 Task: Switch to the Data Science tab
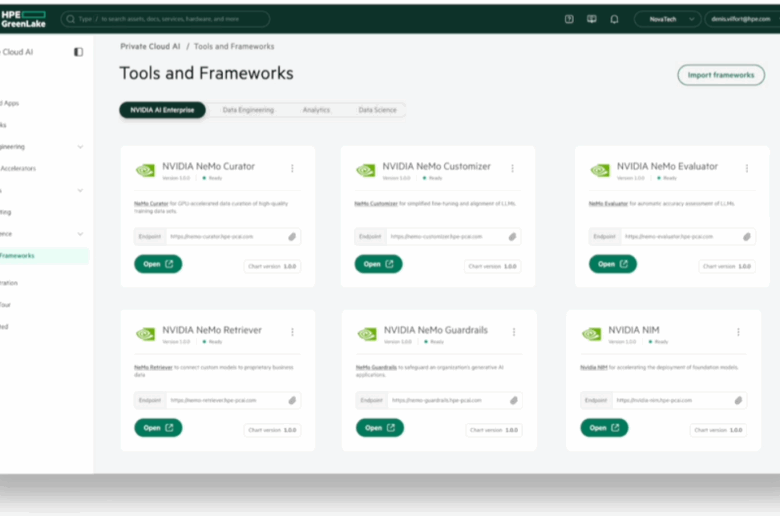(378, 110)
